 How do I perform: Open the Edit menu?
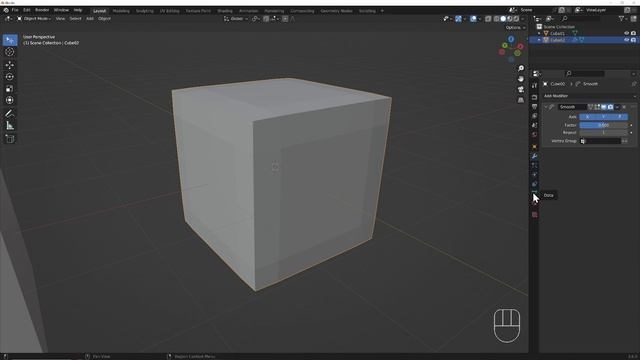tap(27, 10)
